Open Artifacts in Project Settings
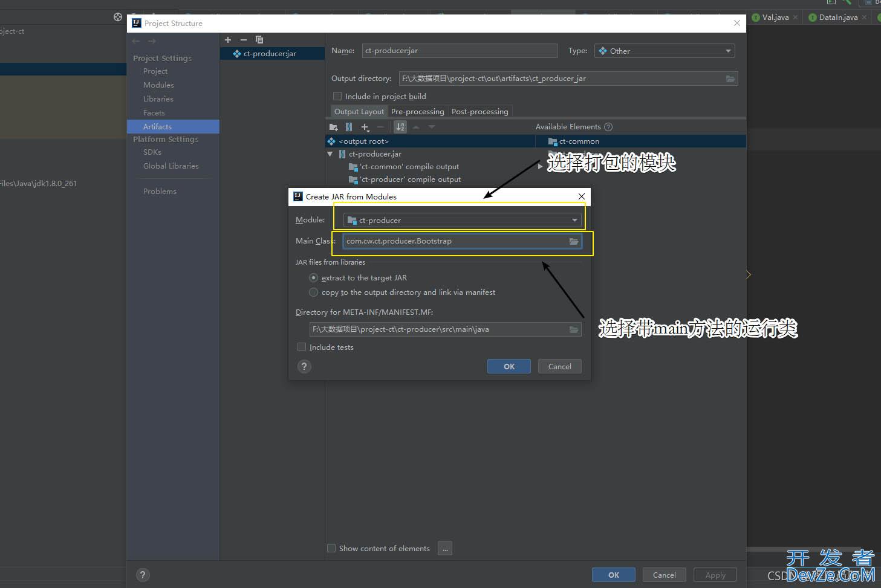Screen dimensions: 881x588 [x=173, y=127]
